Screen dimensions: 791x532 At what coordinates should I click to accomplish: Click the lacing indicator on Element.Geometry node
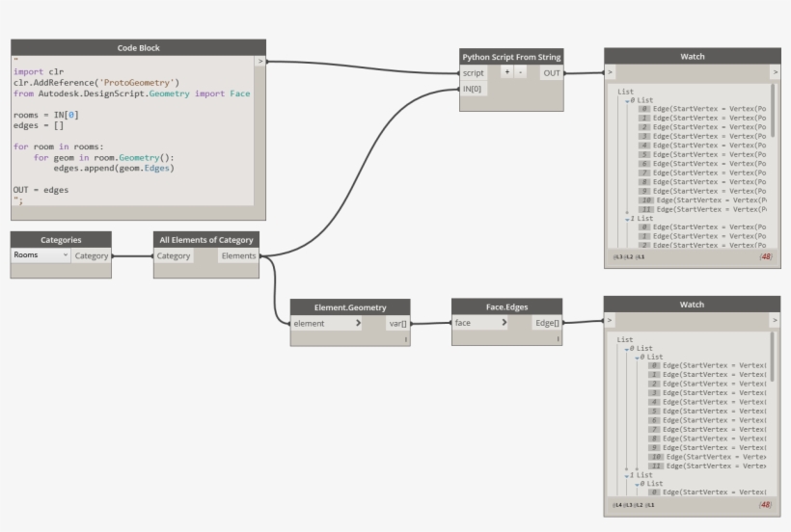405,339
